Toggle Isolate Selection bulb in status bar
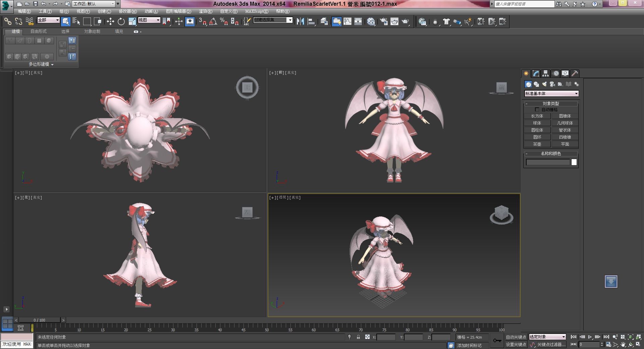This screenshot has width=644, height=349. tap(350, 337)
